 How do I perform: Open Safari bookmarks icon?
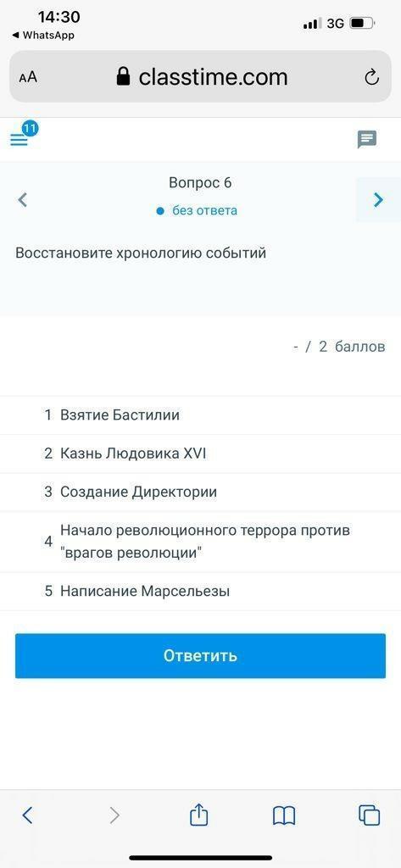click(284, 815)
